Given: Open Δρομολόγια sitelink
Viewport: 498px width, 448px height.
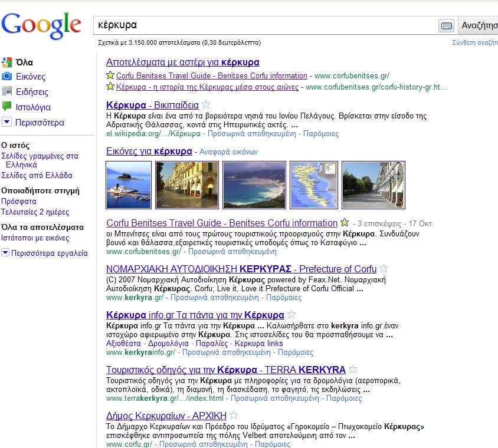Looking at the screenshot, I should coord(168,344).
